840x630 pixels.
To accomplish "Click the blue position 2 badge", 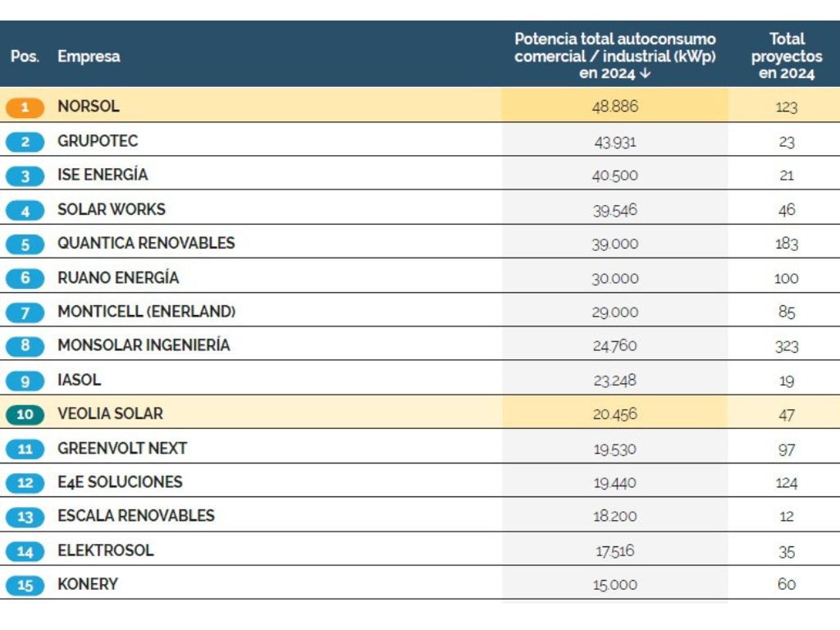I will click(25, 142).
